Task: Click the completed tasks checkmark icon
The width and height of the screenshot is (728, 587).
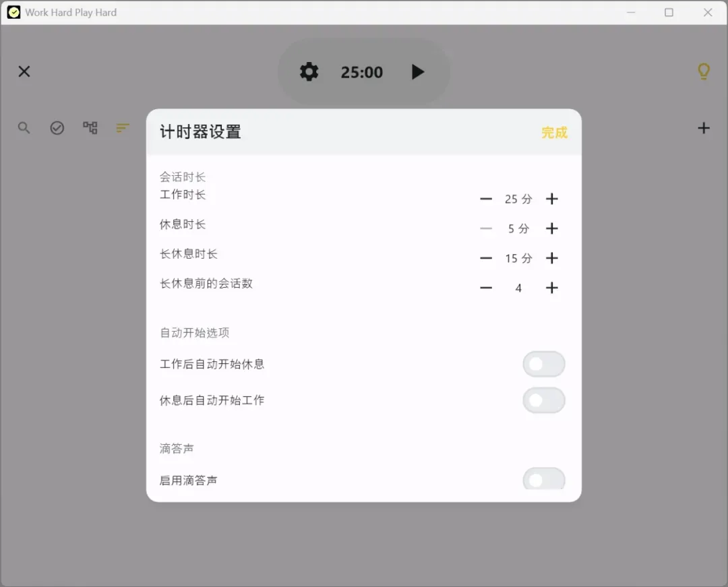Action: point(57,127)
